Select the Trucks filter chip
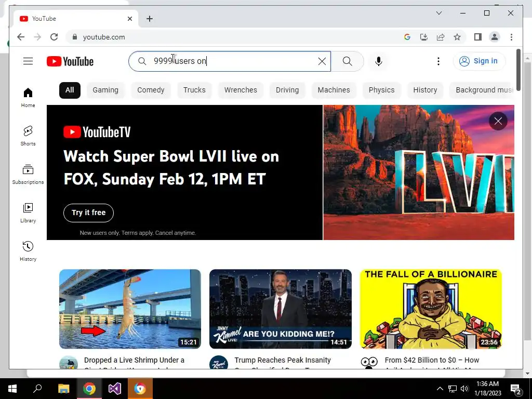This screenshot has height=399, width=532. coord(194,90)
